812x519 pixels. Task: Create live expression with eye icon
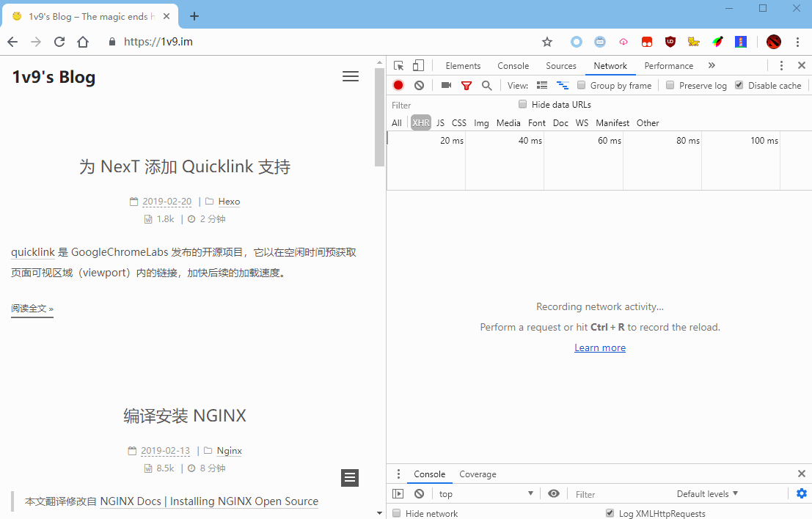coord(554,493)
